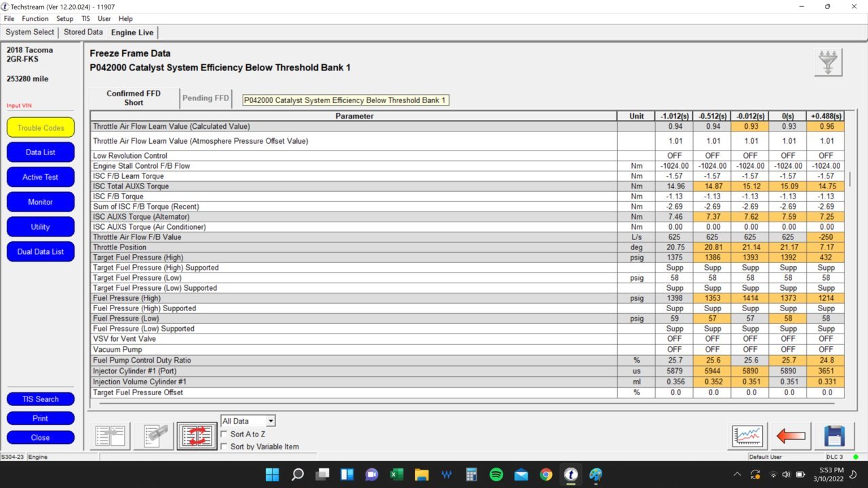Open the TIS menu
The image size is (868, 488).
point(85,19)
